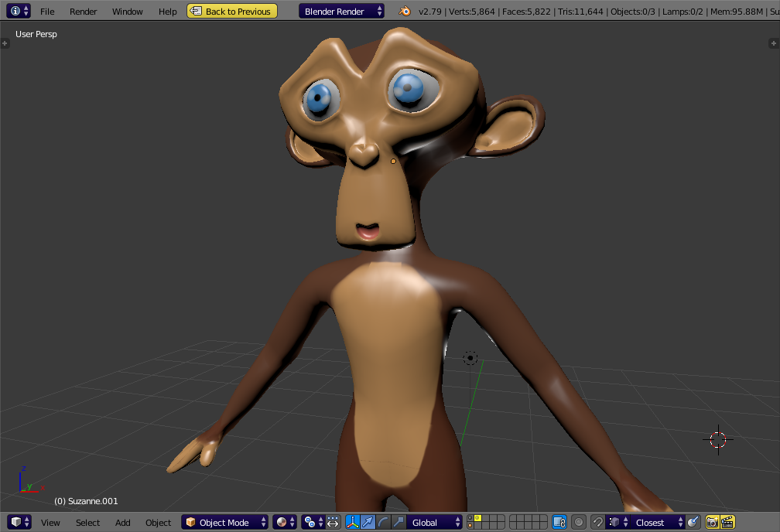This screenshot has height=532, width=780.
Task: Toggle proportional editing circle button
Action: [579, 522]
